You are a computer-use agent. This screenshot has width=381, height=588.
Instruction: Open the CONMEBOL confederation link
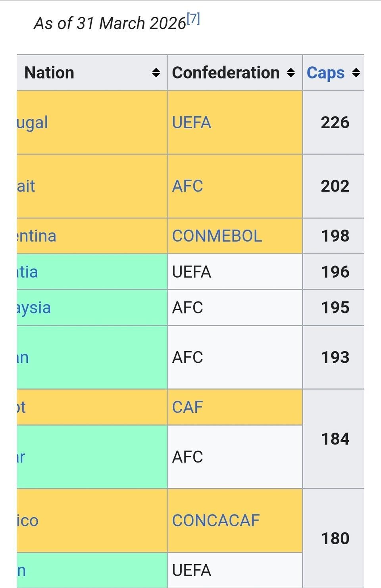(217, 236)
